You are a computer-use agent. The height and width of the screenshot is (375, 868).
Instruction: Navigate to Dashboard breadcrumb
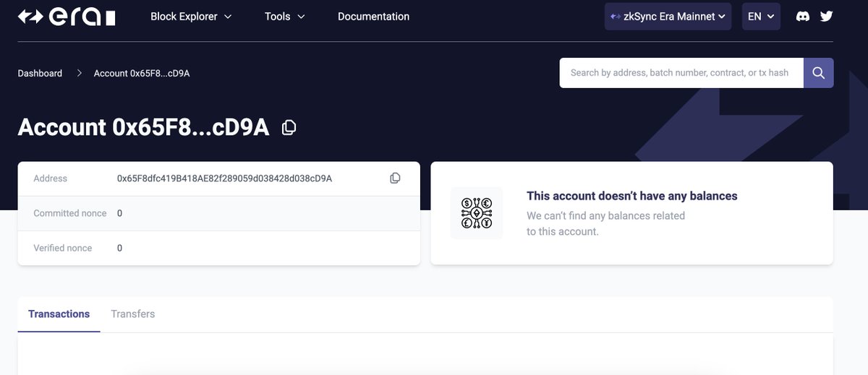40,73
